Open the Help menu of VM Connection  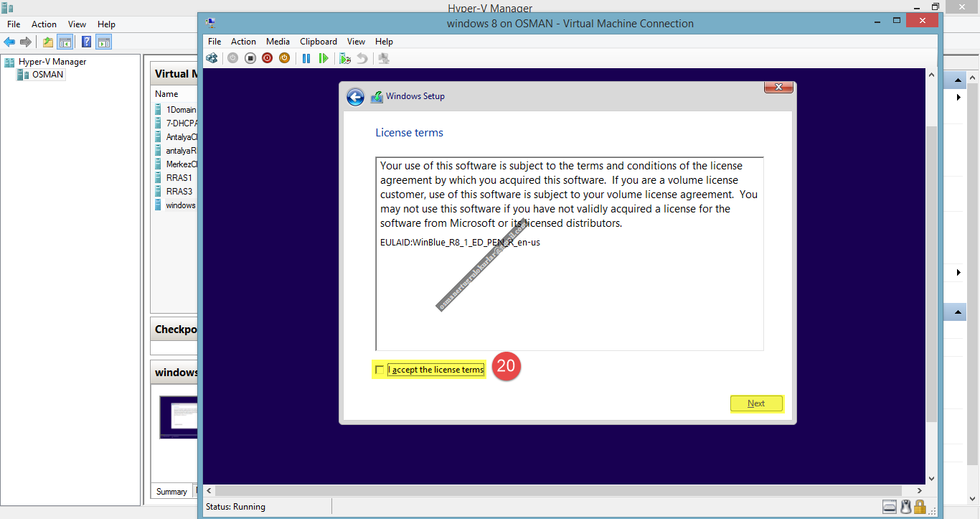[x=384, y=42]
